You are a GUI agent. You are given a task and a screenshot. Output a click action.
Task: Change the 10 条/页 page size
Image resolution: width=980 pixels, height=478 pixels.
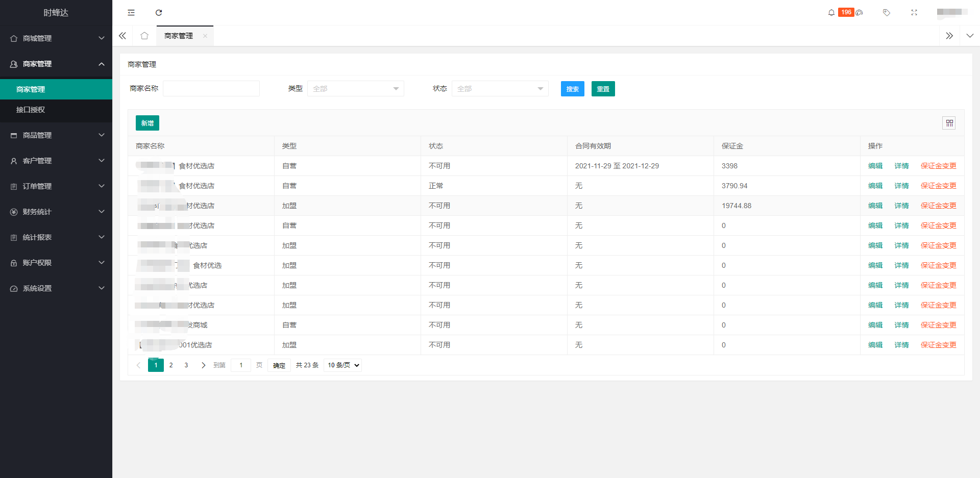pyautogui.click(x=342, y=365)
